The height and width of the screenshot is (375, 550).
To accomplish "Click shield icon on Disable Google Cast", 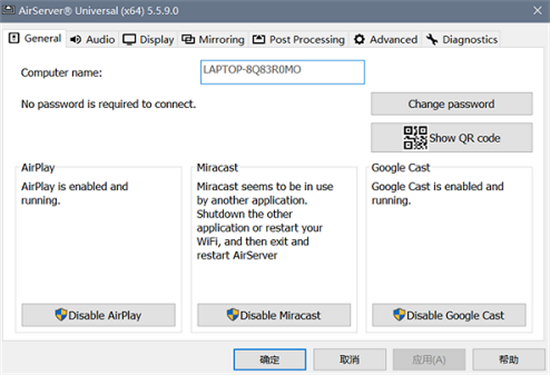I will pos(399,314).
